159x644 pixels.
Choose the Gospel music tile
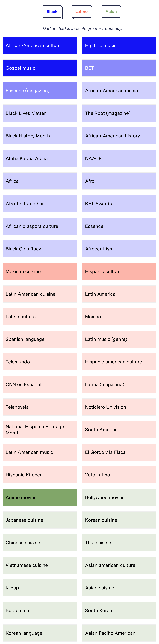(40, 68)
